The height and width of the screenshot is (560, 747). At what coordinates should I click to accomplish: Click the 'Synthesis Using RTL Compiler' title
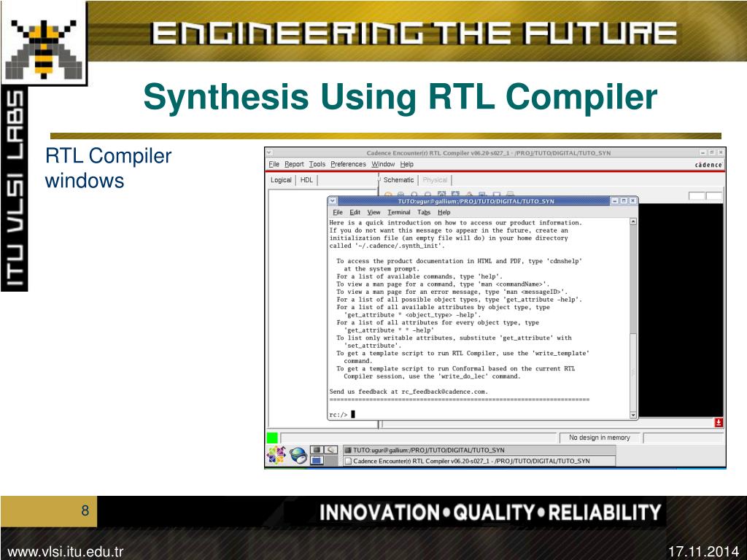click(x=400, y=97)
